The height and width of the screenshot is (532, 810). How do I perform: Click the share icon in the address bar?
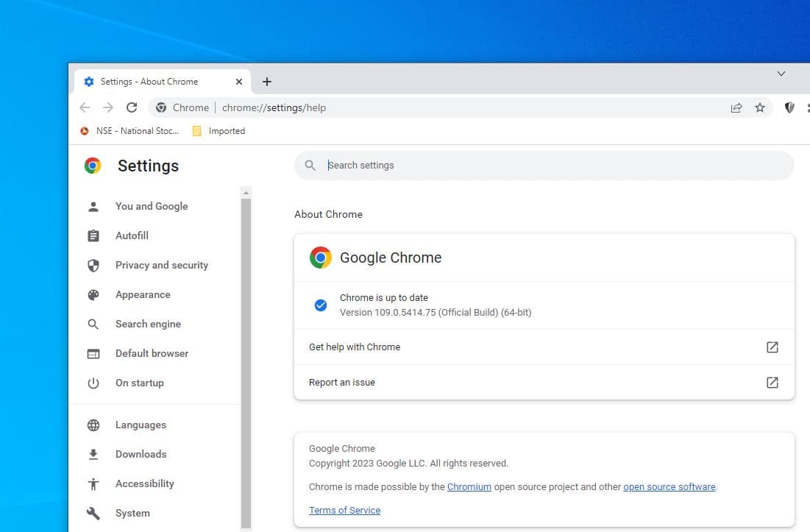[736, 107]
